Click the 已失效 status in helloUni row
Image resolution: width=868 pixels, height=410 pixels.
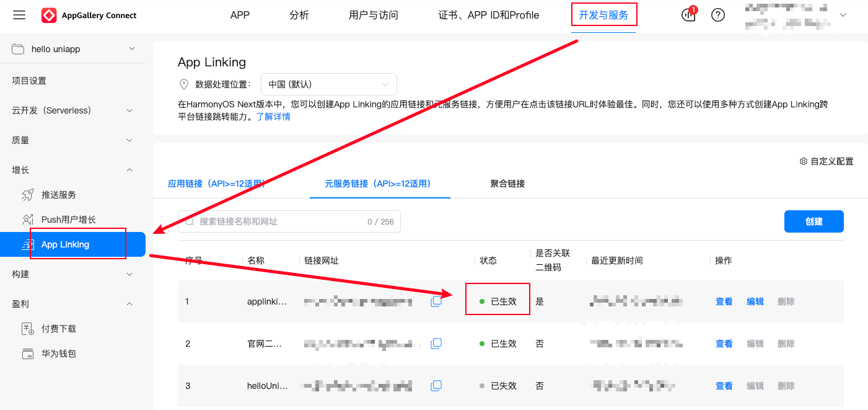point(498,386)
